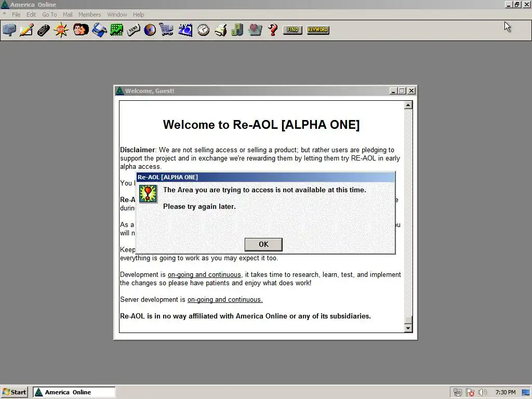532x399 pixels.
Task: Restore down the America Online main window
Action: pos(517,4)
